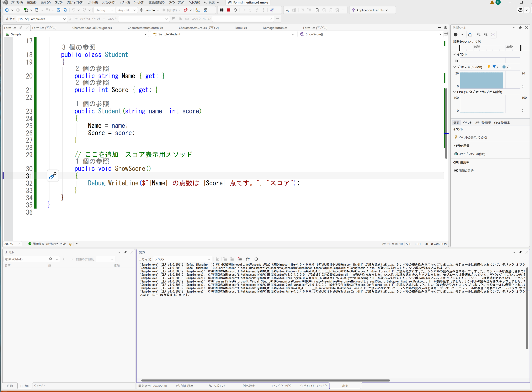Click the code cleanup broom icon

(71, 244)
